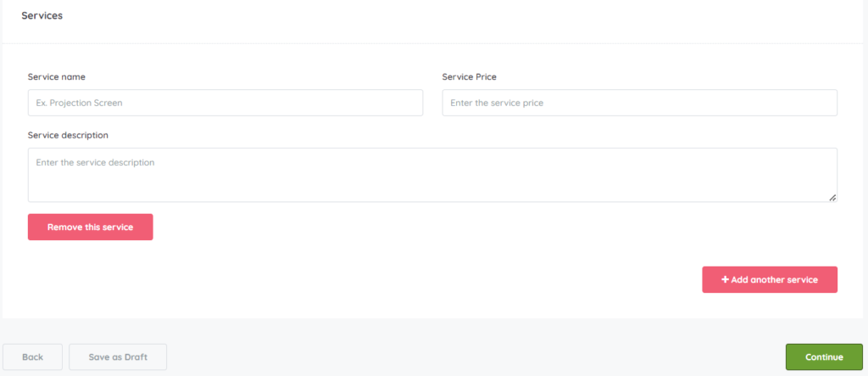
Task: Add another service to the list
Action: click(770, 279)
